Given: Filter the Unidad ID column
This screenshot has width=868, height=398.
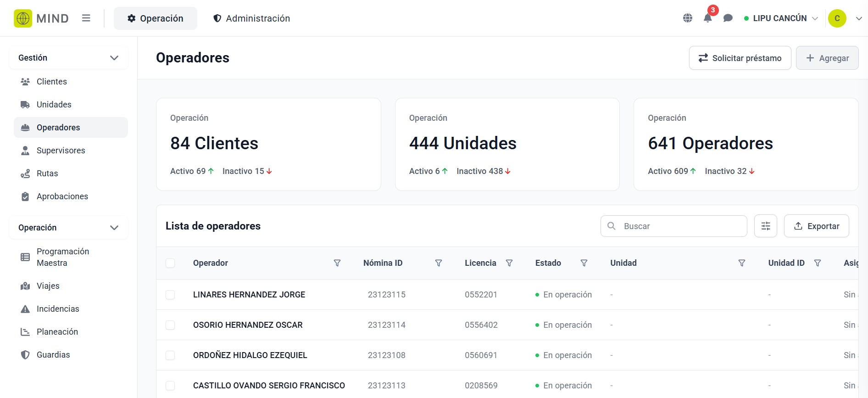Looking at the screenshot, I should point(818,263).
